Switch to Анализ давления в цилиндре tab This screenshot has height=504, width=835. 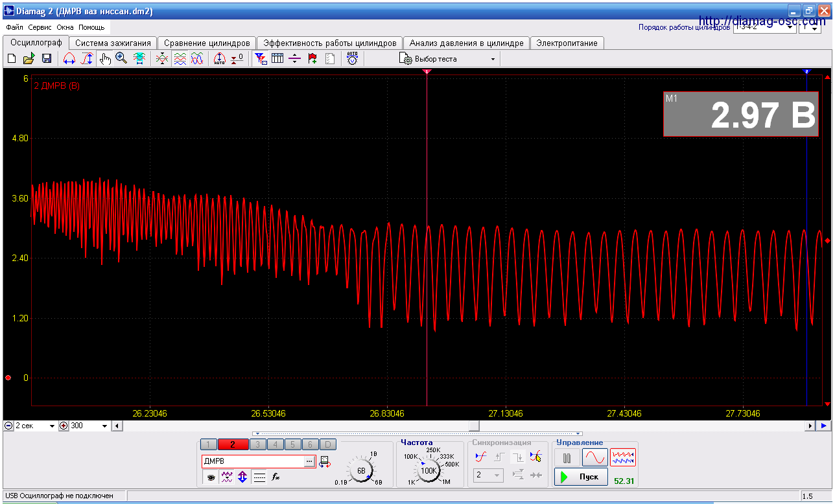[x=466, y=43]
